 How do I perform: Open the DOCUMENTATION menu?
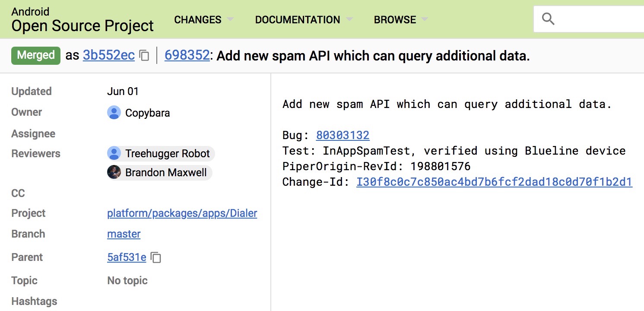[297, 20]
